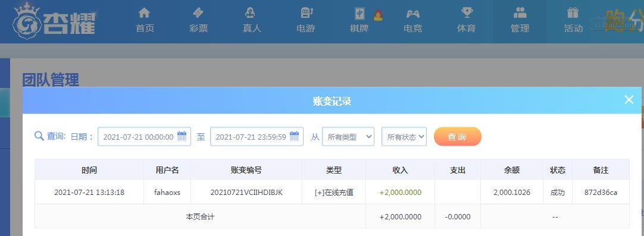Go to 首页 menu label
The width and height of the screenshot is (644, 236).
pos(145,29)
